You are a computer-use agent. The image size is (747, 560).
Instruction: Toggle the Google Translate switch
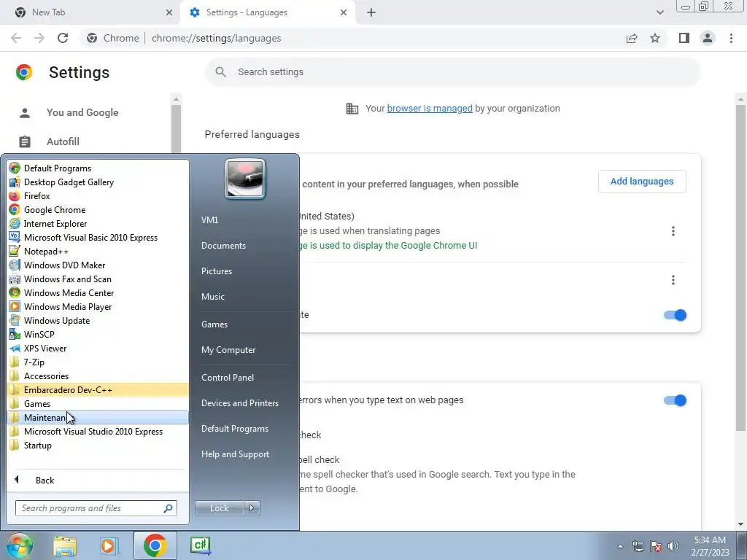tap(675, 315)
